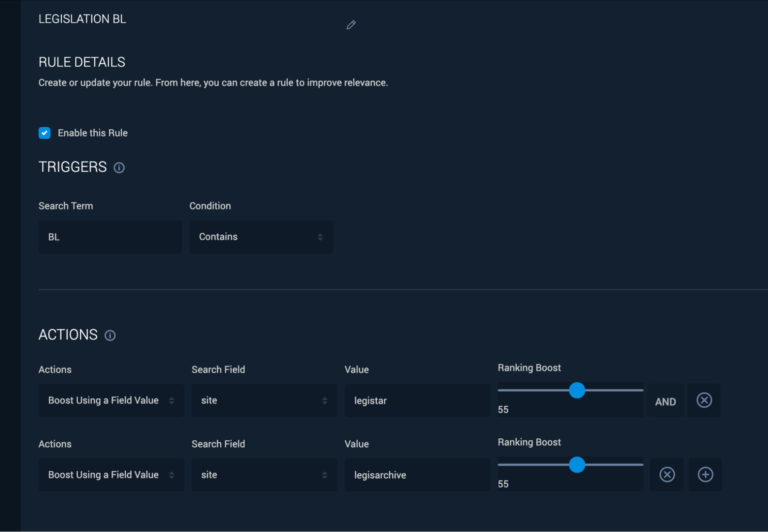768x532 pixels.
Task: Open the Triggers info icon
Action: pos(119,168)
